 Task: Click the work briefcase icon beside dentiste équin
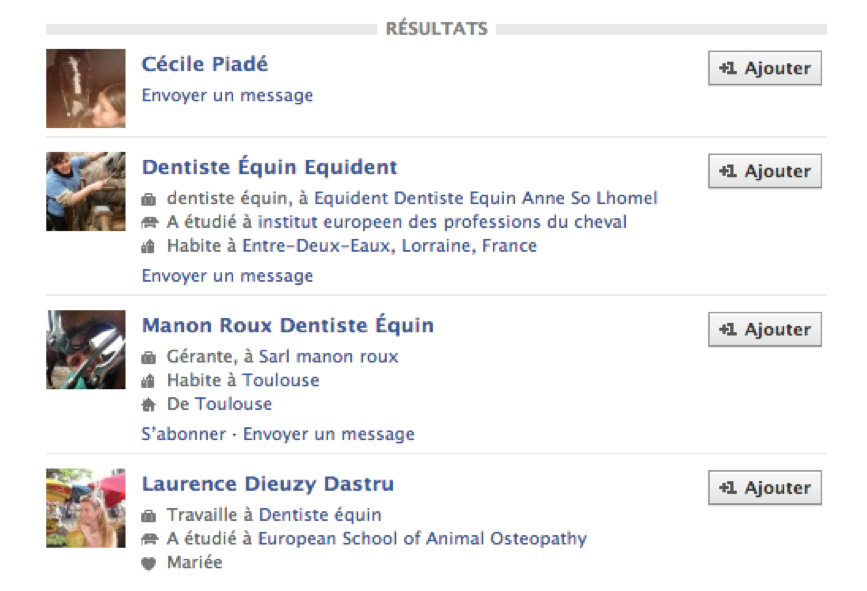(149, 198)
